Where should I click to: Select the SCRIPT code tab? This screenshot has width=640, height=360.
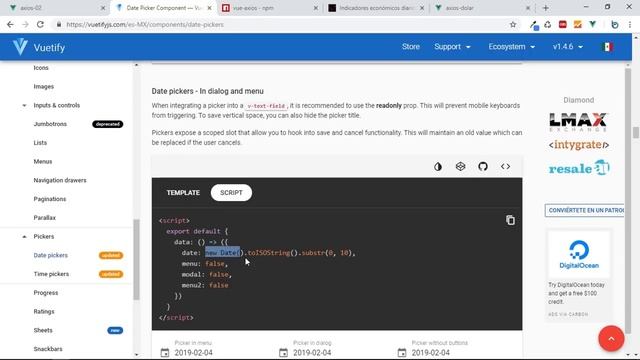231,193
